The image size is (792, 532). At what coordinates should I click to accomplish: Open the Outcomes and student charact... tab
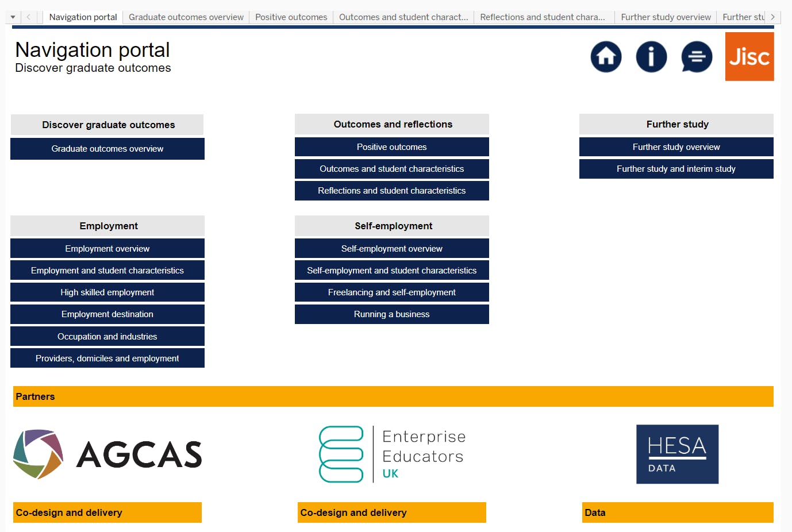click(403, 17)
